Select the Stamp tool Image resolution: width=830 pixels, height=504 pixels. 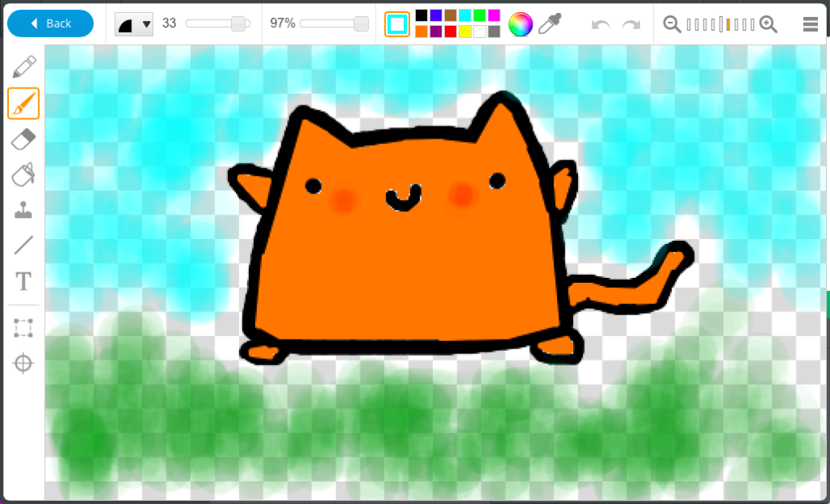[x=24, y=210]
